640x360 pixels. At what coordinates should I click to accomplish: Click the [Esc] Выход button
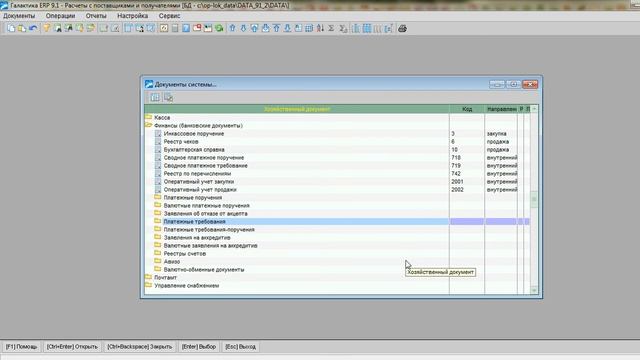click(x=240, y=347)
